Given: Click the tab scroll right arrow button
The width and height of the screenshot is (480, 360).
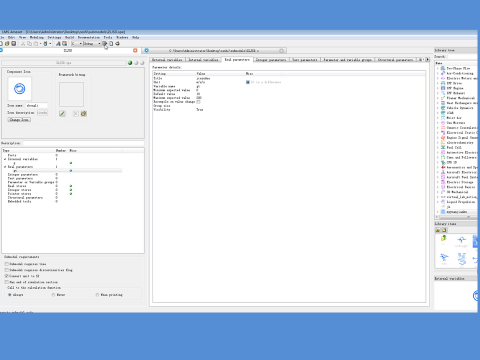Looking at the screenshot, I should click(x=427, y=60).
